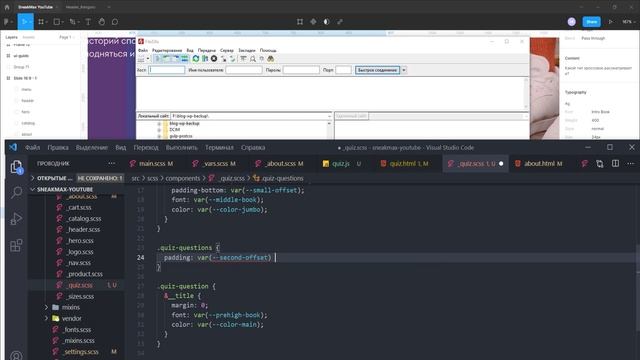Click the Figma create component icon
This screenshot has width=640, height=360.
point(313,22)
